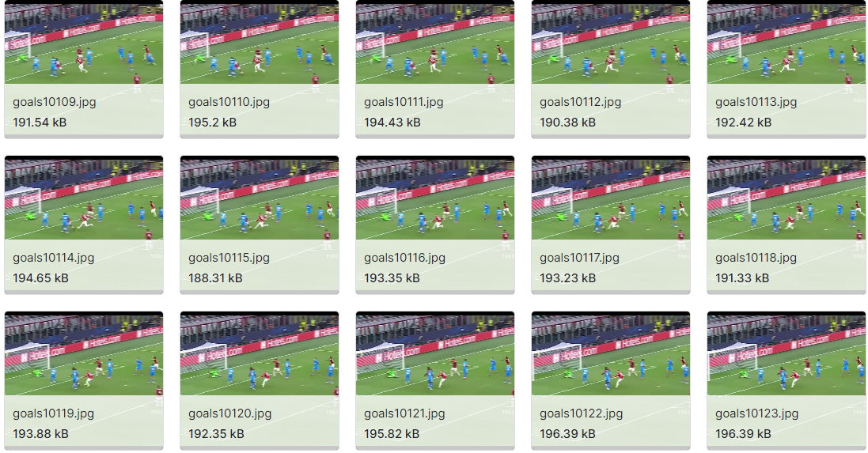Open the goals10121.jpg image preview
This screenshot has height=453, width=868.
coord(435,353)
